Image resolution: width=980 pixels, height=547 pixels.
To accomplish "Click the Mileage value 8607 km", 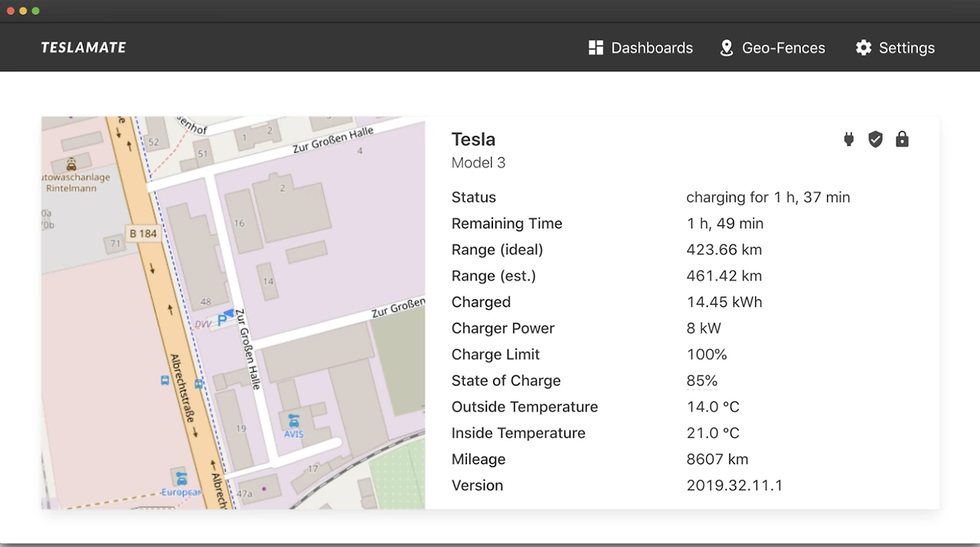I will pyautogui.click(x=717, y=460).
